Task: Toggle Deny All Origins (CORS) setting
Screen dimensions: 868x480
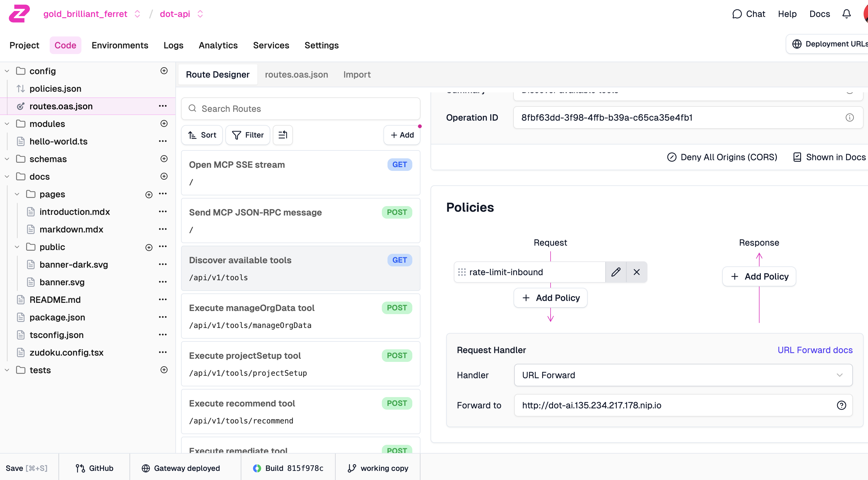Action: click(x=722, y=157)
